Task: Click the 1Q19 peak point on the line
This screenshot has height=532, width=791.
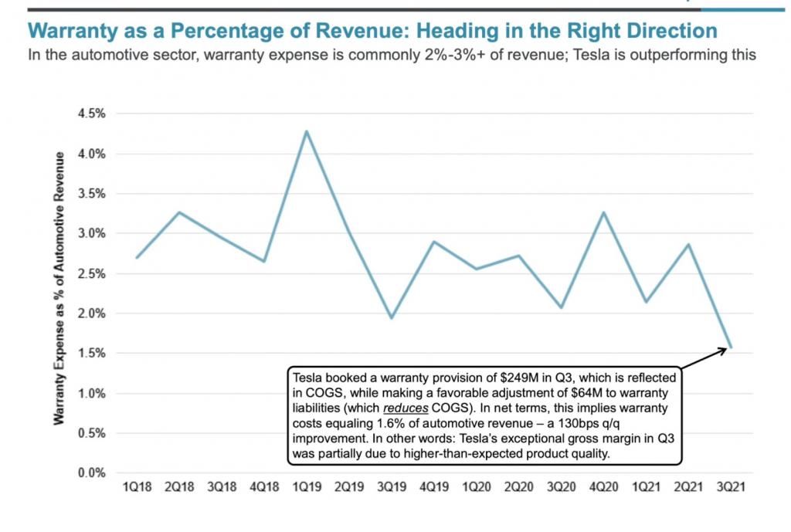Action: 306,131
